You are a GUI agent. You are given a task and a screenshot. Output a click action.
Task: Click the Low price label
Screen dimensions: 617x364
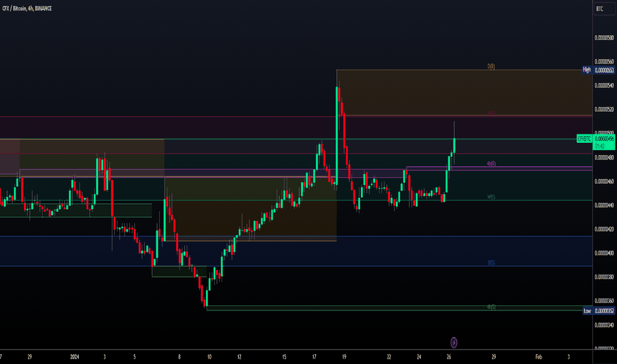coord(587,311)
